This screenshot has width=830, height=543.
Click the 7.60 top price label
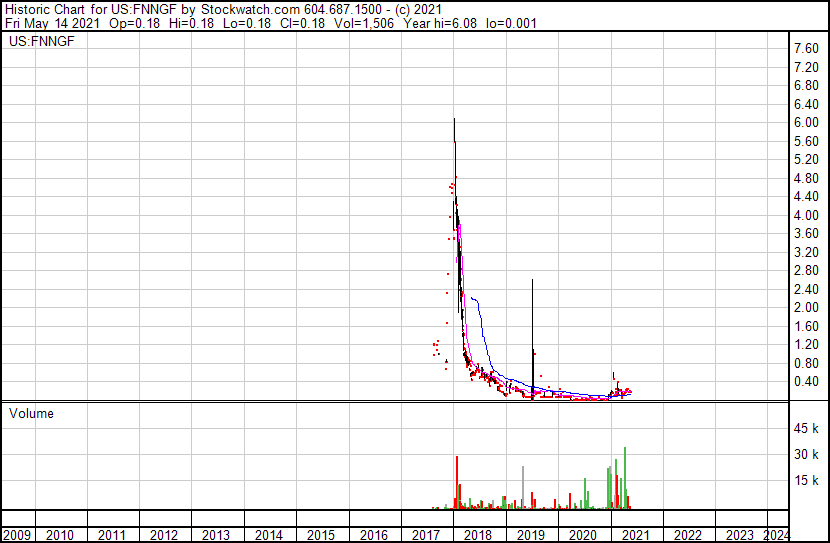point(806,48)
